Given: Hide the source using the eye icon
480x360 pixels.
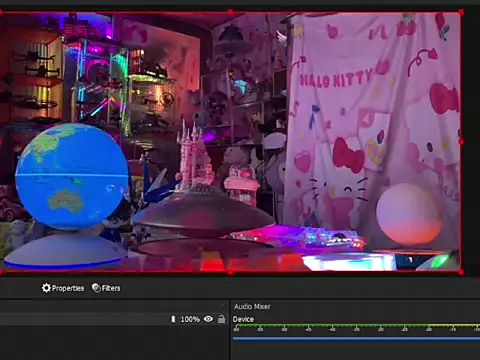Looking at the screenshot, I should (x=208, y=319).
